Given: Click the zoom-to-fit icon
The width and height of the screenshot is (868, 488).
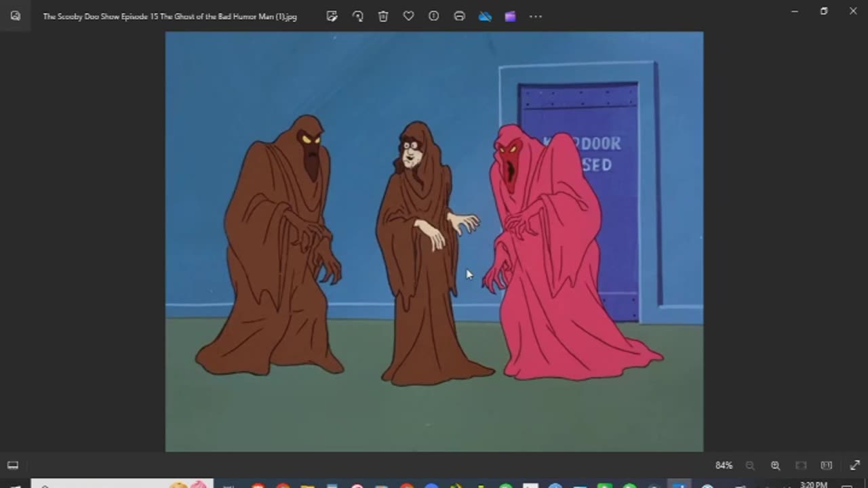Looking at the screenshot, I should (x=801, y=466).
